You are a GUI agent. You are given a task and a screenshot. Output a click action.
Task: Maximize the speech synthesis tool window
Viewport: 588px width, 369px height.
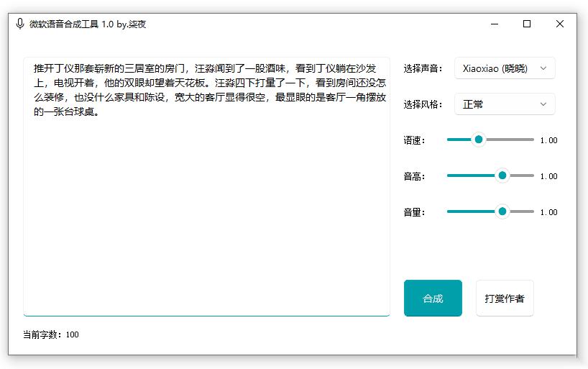pos(527,24)
